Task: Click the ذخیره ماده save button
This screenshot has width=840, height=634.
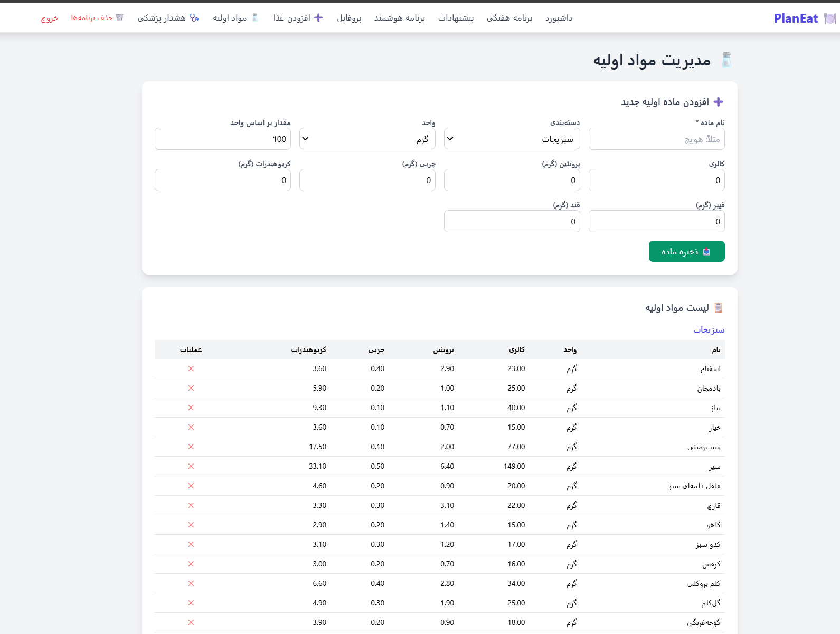Action: [x=686, y=251]
